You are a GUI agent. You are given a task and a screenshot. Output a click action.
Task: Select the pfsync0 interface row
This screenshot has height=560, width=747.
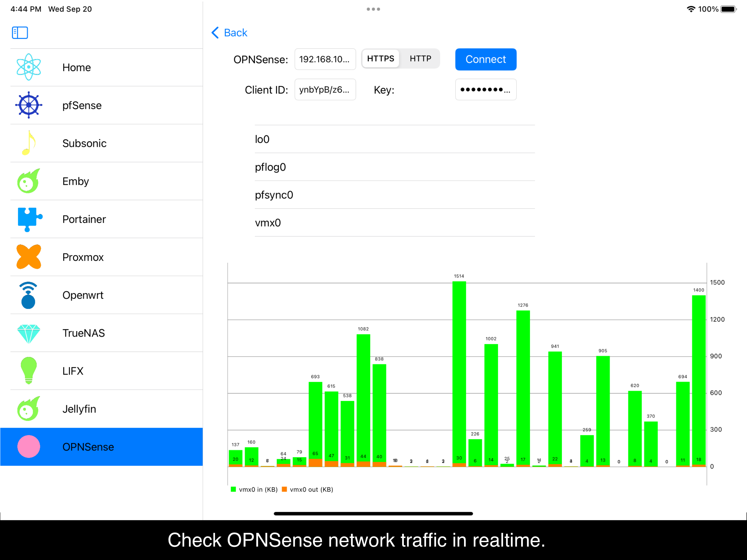coord(395,195)
